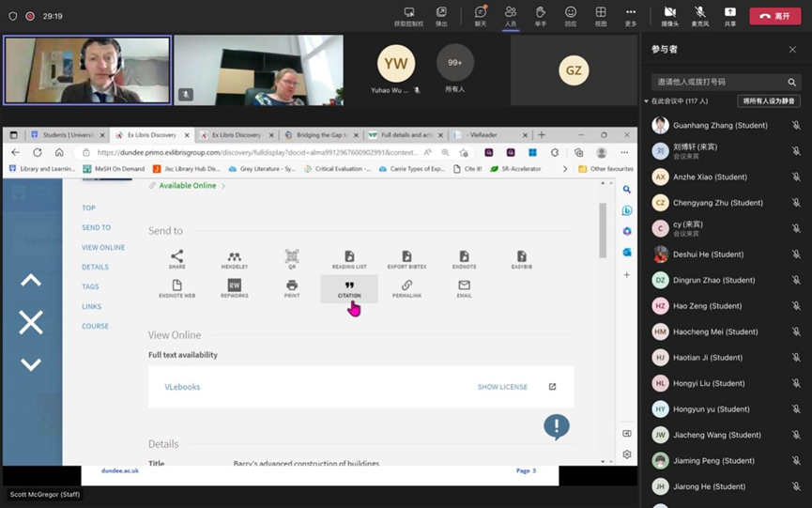The width and height of the screenshot is (812, 508).
Task: Select the Print icon
Action: pos(292,285)
